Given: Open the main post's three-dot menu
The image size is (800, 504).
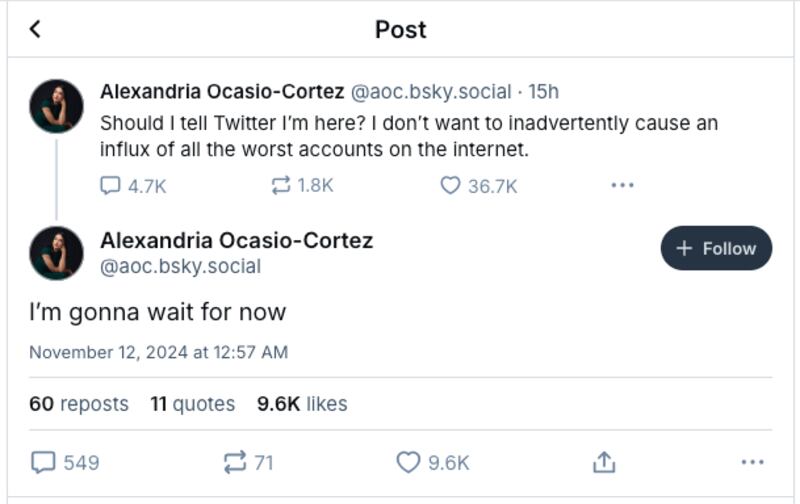Looking at the screenshot, I should pos(752,462).
